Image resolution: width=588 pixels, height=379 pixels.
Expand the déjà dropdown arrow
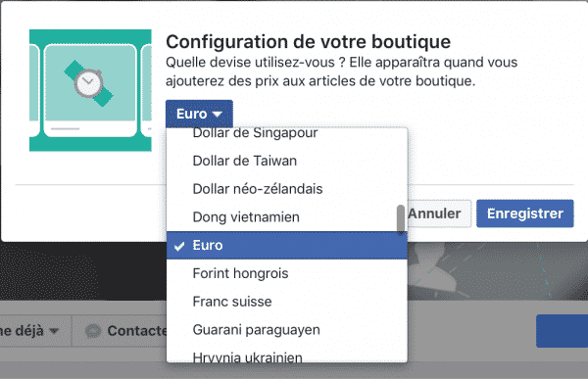tap(54, 331)
